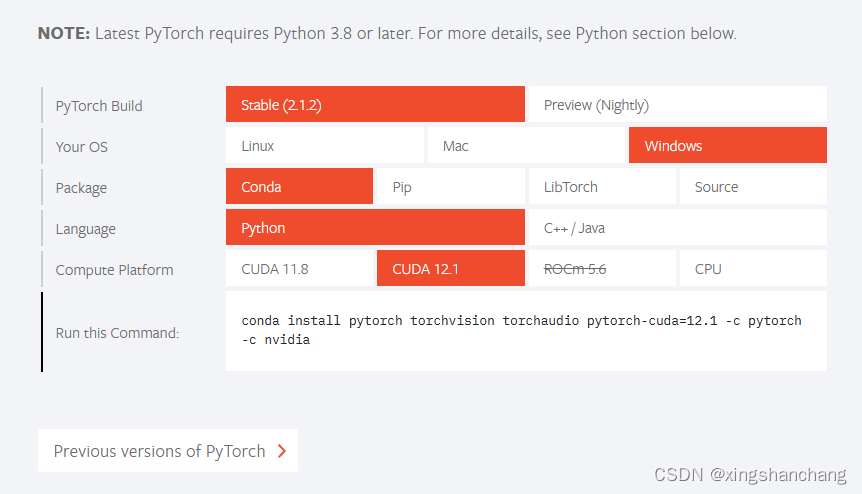Screen dimensions: 862x494
Task: Select Source as the package type
Action: 753,187
